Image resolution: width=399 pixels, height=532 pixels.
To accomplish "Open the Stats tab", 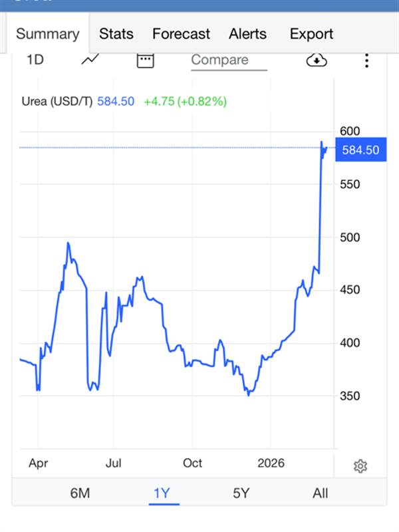I will tap(116, 34).
